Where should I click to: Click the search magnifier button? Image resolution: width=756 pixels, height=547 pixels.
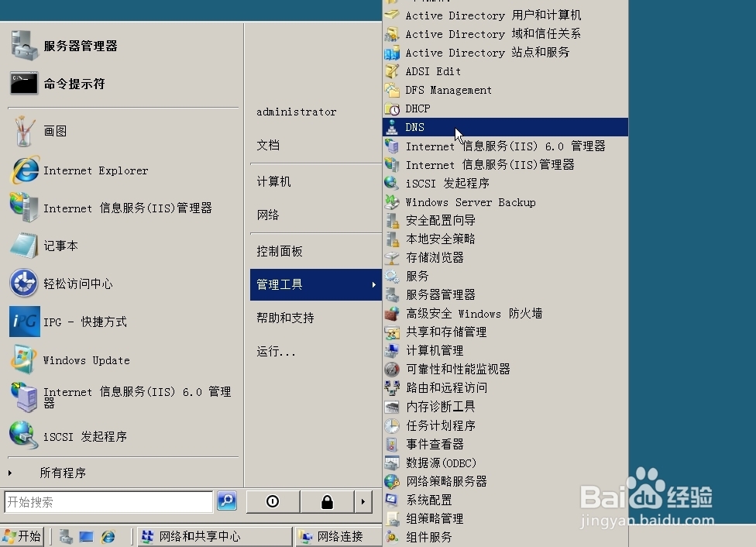[227, 501]
